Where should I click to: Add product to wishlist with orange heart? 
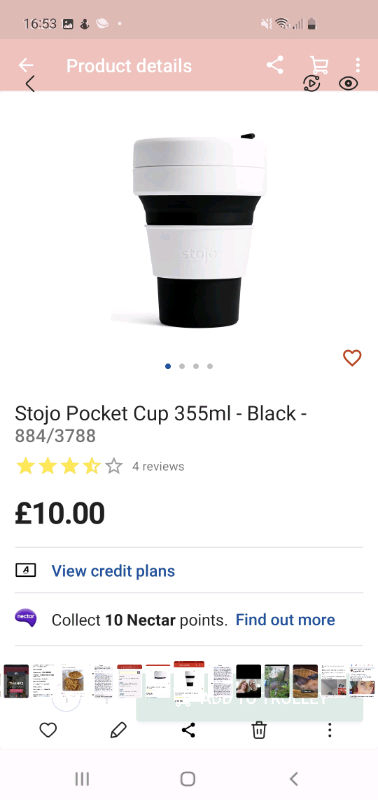click(352, 358)
